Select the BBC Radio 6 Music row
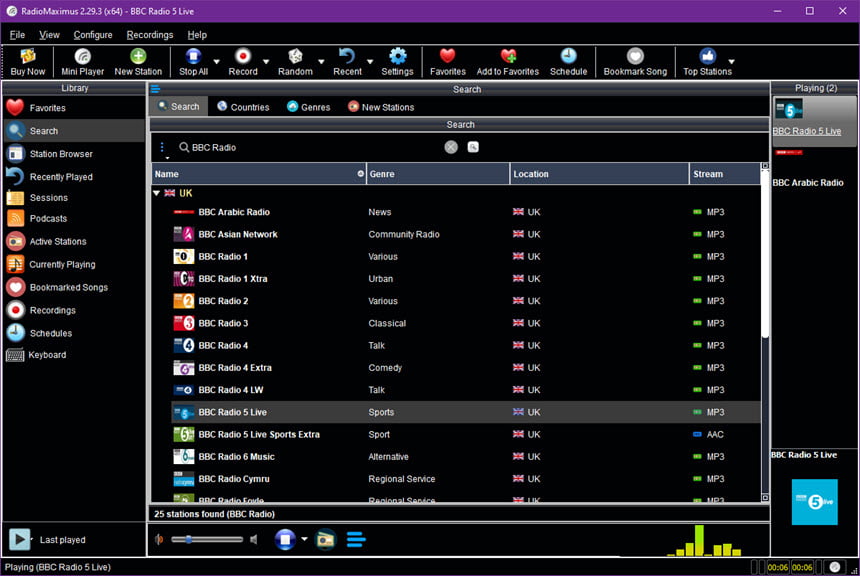 [466, 456]
